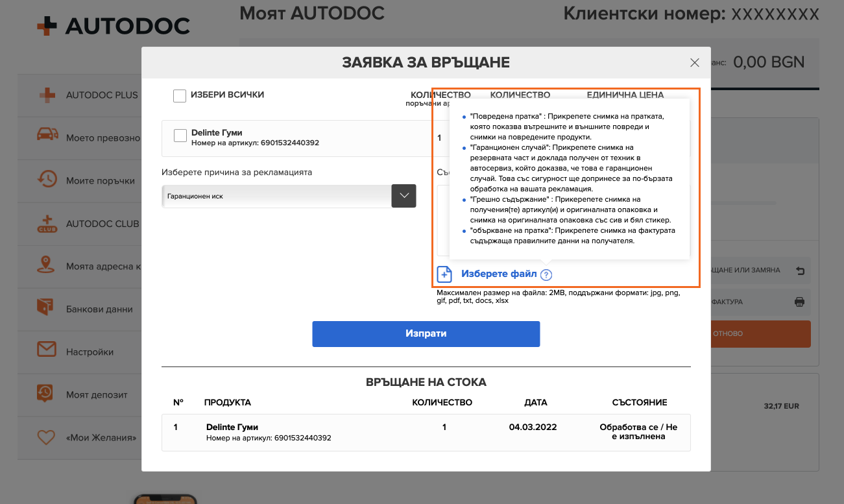This screenshot has width=844, height=504.
Task: Click the deposit icon in sidebar
Action: click(x=46, y=394)
